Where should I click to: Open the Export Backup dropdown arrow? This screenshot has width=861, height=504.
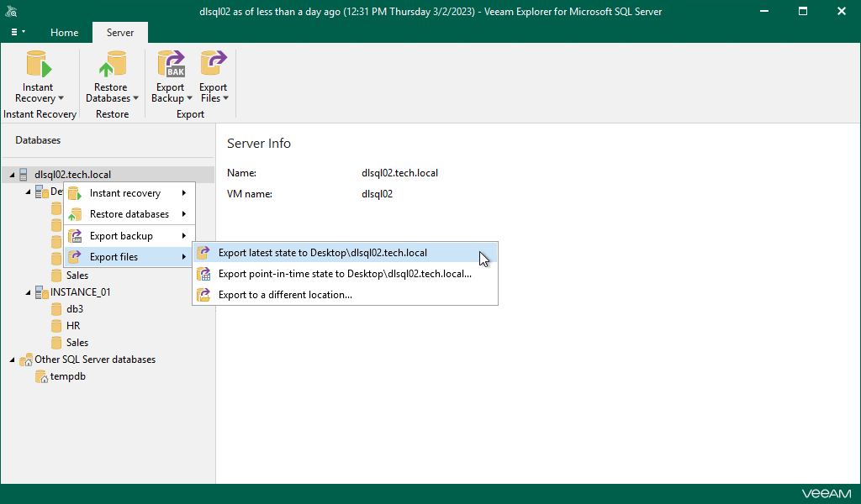coord(189,98)
